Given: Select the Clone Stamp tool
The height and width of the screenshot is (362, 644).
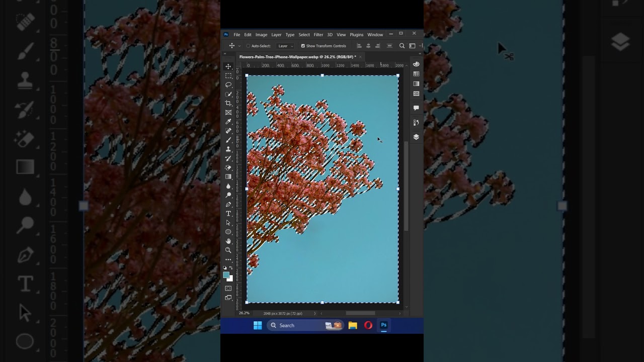Looking at the screenshot, I should coord(228,149).
